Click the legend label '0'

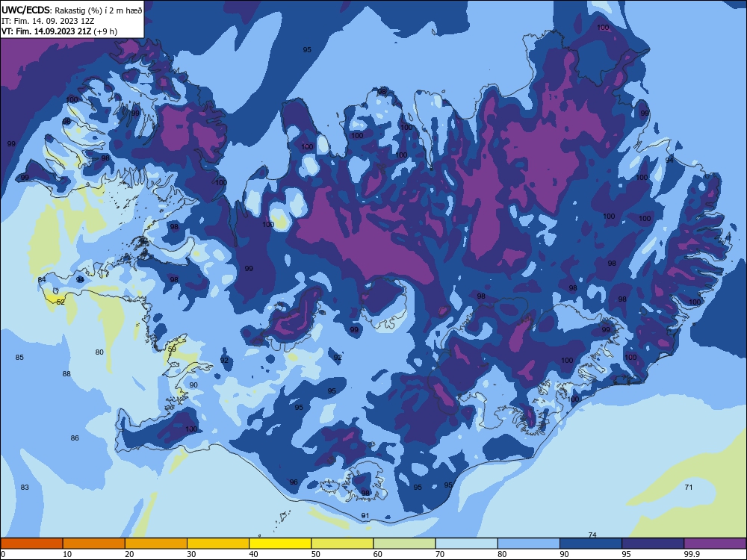3,554
